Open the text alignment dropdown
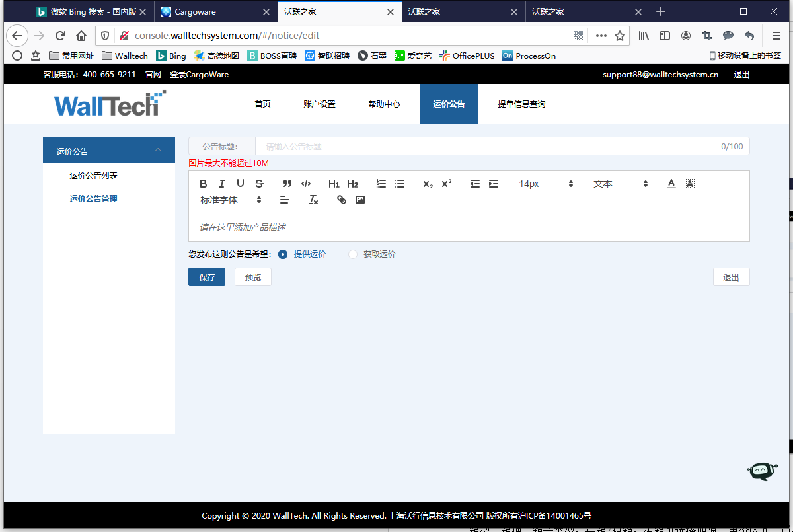Screen dimensions: 793x532 (285, 200)
